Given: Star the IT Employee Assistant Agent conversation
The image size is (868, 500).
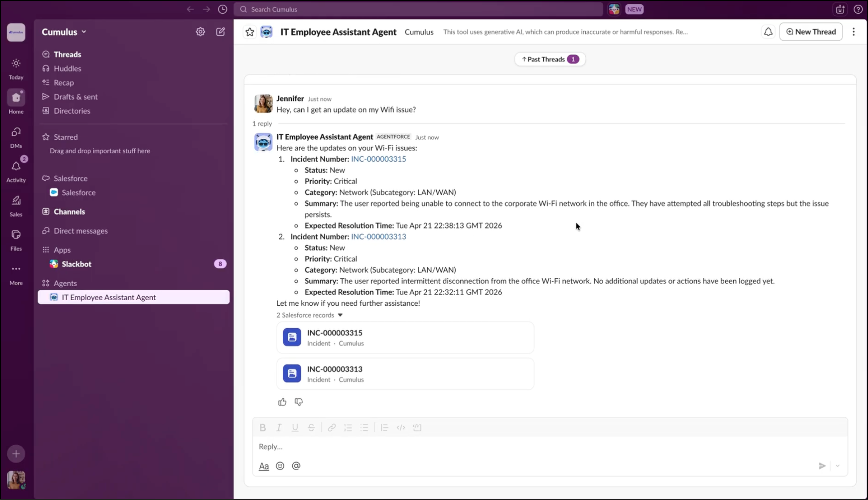Looking at the screenshot, I should point(250,32).
